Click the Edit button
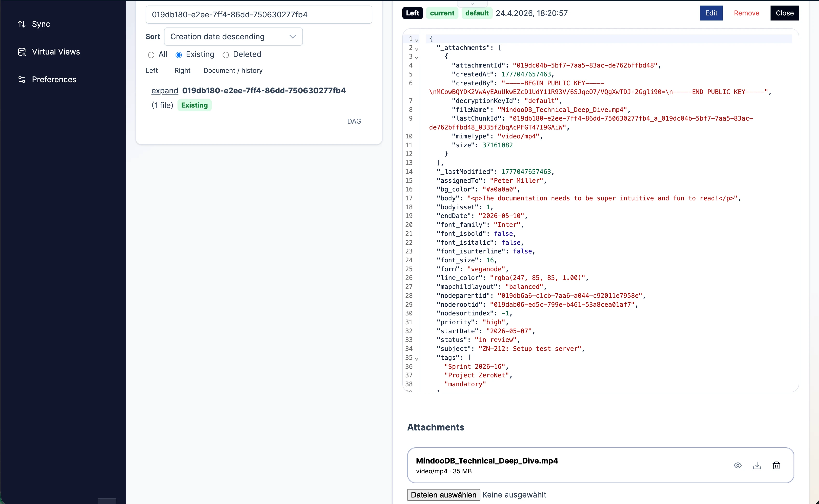The height and width of the screenshot is (504, 819). click(711, 13)
